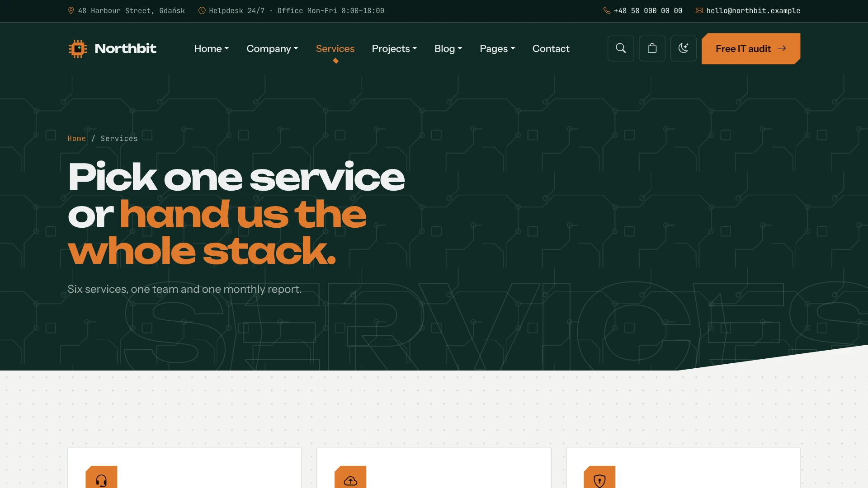Click the 'Six services, one team' subtitle
This screenshot has width=868, height=488.
point(184,289)
